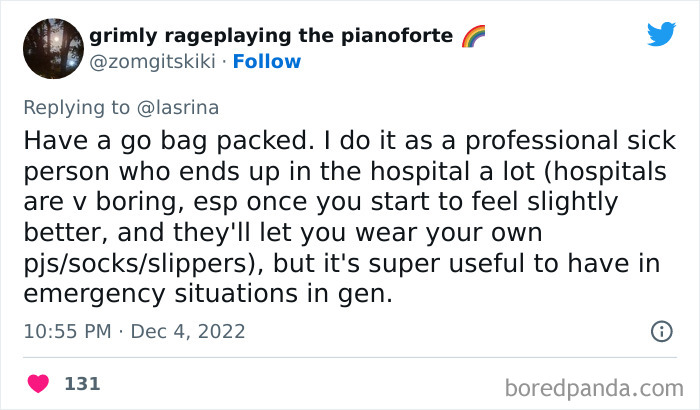
Task: Click the rainbow emoji beside the display name
Action: [x=473, y=36]
